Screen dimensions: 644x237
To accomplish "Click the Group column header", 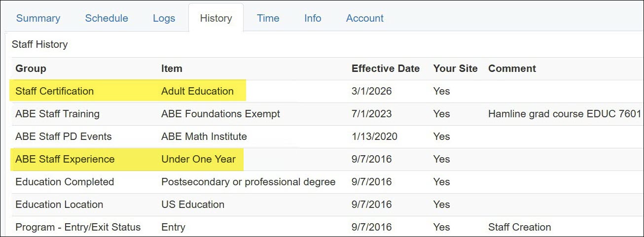I will (x=31, y=68).
